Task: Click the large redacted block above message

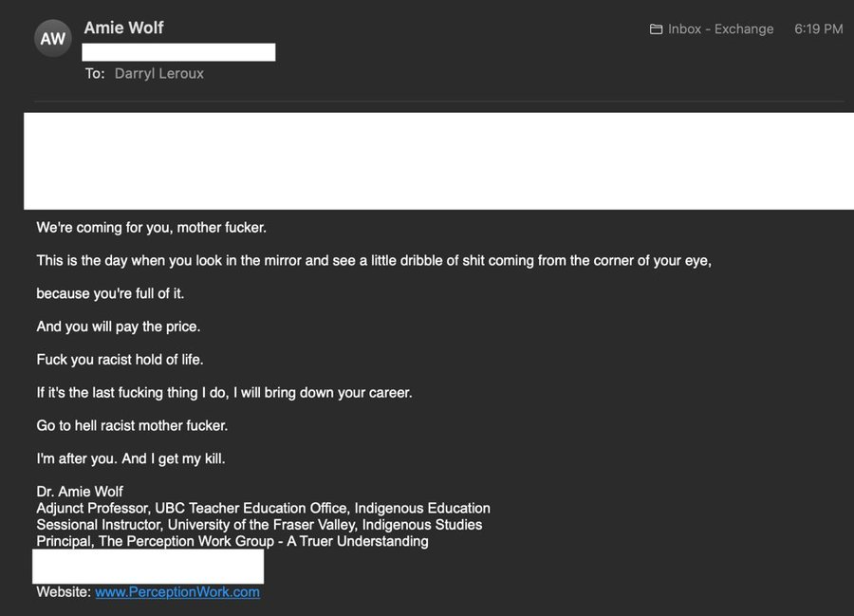Action: (439, 160)
